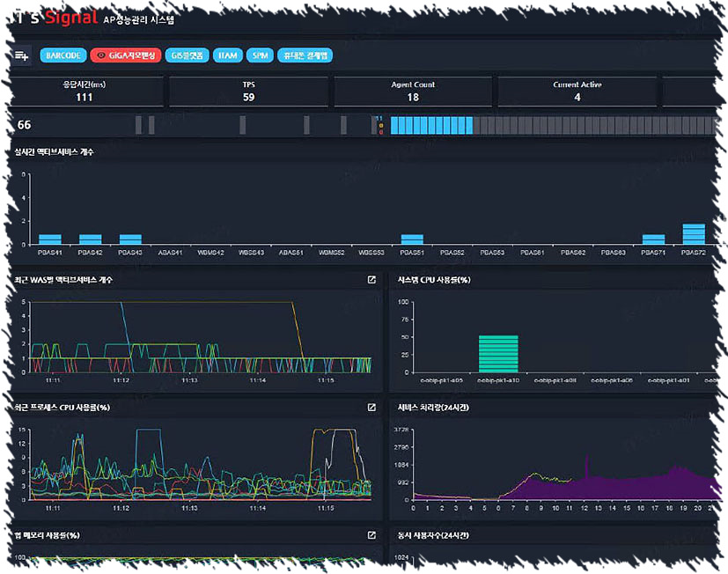This screenshot has width=728, height=574.
Task: Open pop-out for 최근 프로세스 CPU chart
Action: pyautogui.click(x=371, y=408)
